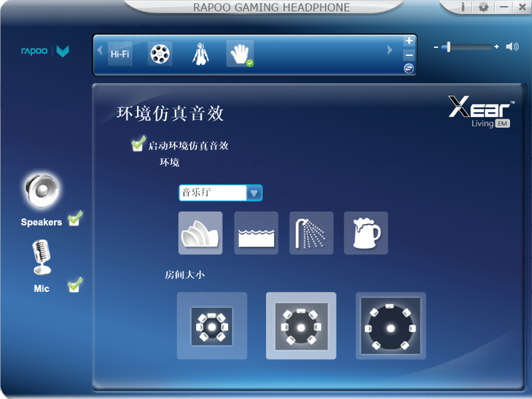Add a new profile with plus button
Screen dimensions: 532x399
[409, 41]
